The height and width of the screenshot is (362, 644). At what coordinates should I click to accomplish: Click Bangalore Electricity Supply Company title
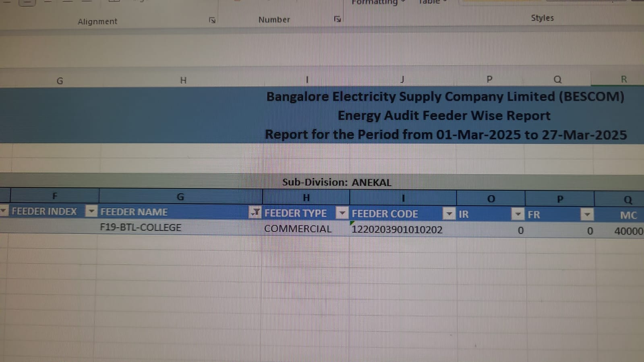pos(445,97)
